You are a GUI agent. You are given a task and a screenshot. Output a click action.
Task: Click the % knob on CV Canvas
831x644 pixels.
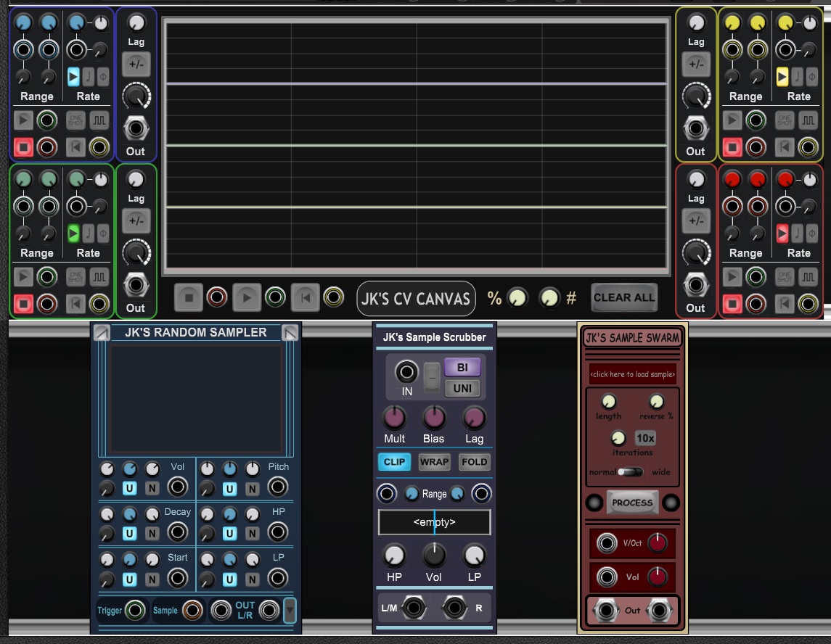click(x=517, y=298)
